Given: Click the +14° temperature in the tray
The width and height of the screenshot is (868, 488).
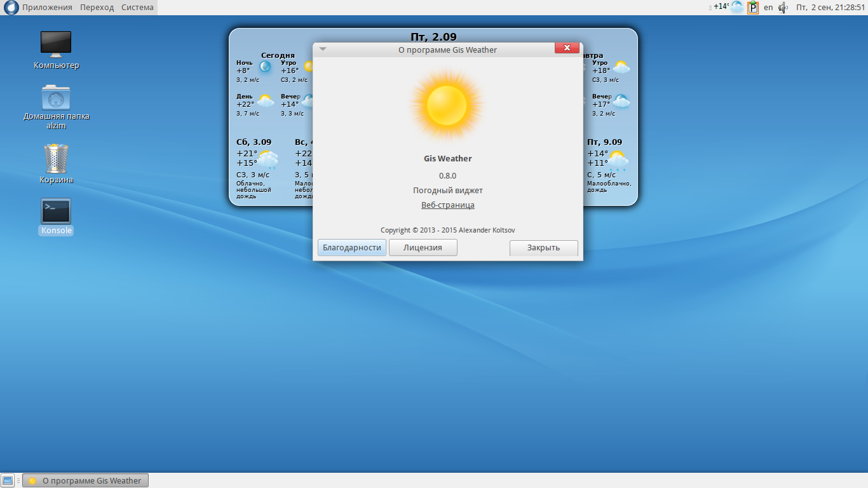Looking at the screenshot, I should [721, 6].
